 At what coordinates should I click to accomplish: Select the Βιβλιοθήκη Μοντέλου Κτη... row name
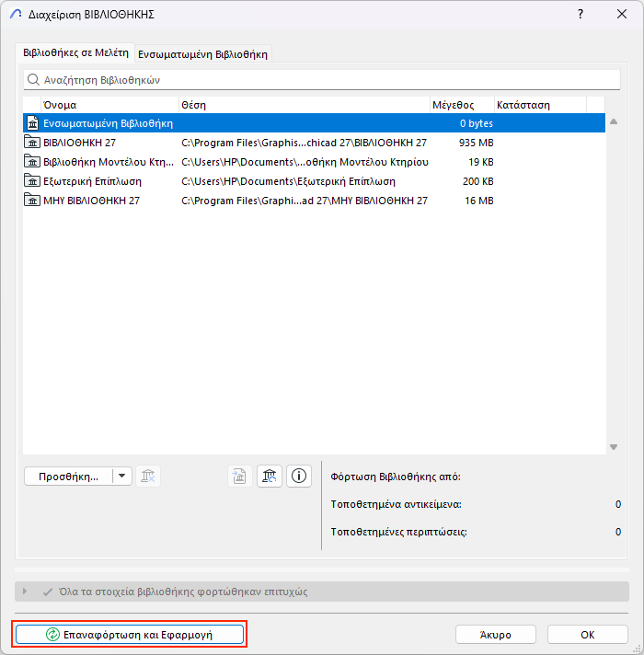(x=109, y=162)
